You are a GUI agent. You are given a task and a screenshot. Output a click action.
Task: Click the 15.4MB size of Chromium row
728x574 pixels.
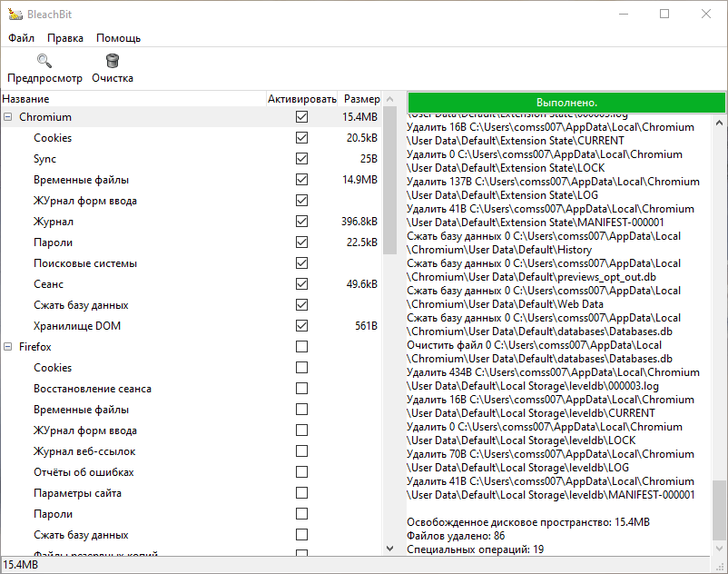[359, 117]
